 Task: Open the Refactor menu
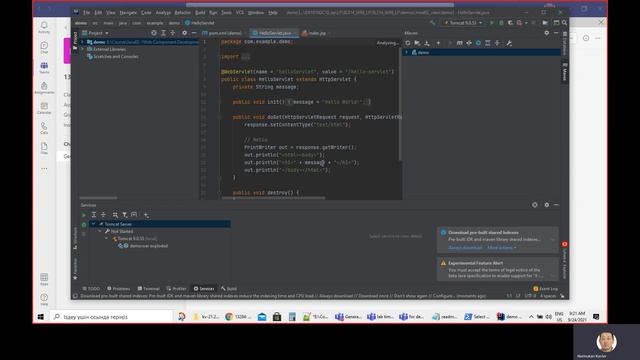click(182, 13)
